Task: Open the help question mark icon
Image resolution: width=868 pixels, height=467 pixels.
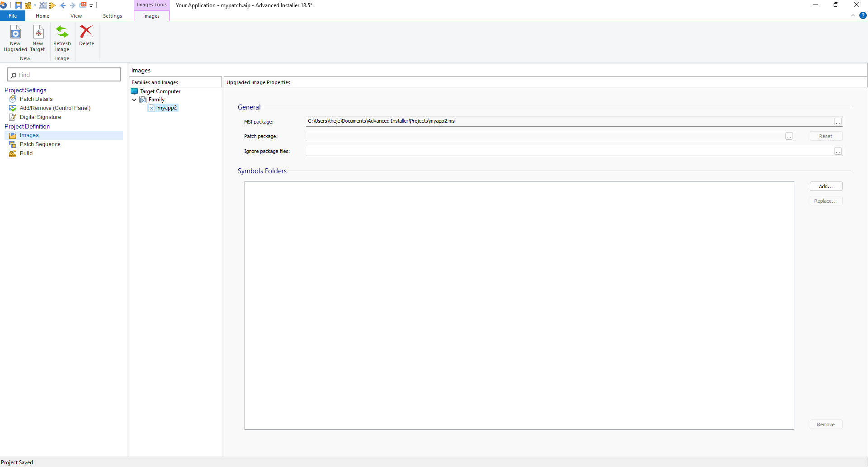Action: coord(863,15)
